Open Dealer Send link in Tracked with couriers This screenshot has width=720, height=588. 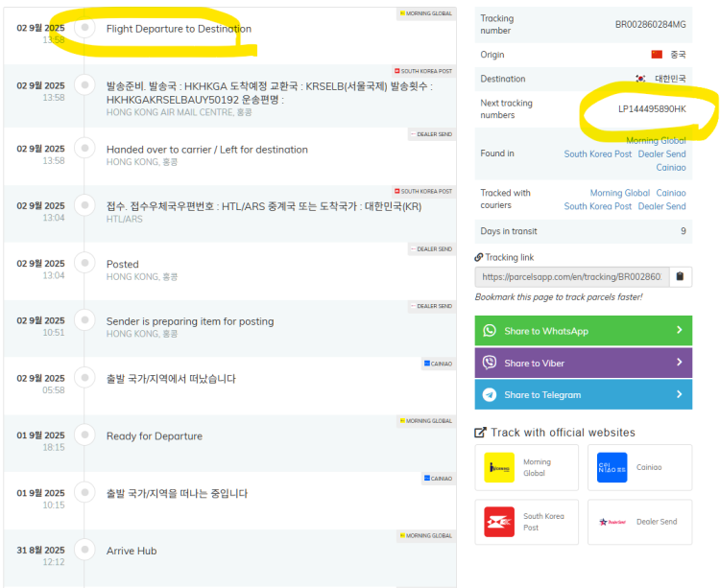coord(661,206)
